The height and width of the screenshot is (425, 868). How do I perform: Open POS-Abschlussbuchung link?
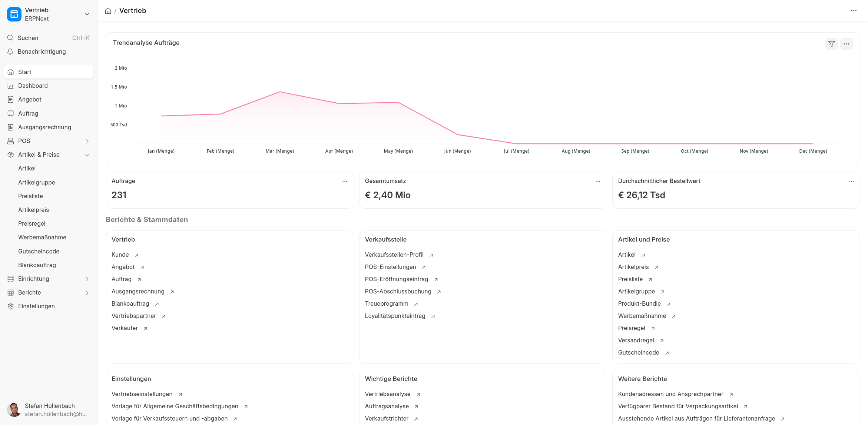pyautogui.click(x=398, y=291)
